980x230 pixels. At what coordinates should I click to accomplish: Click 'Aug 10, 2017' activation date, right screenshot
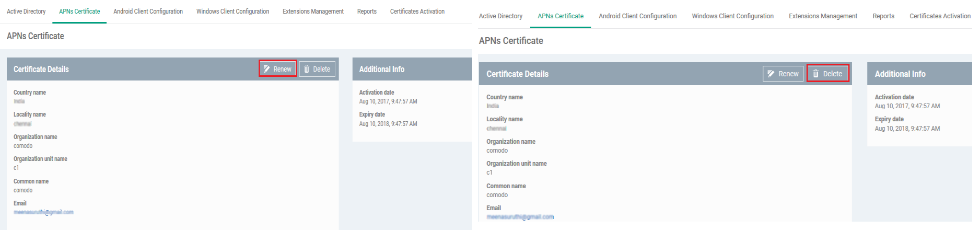(x=907, y=106)
